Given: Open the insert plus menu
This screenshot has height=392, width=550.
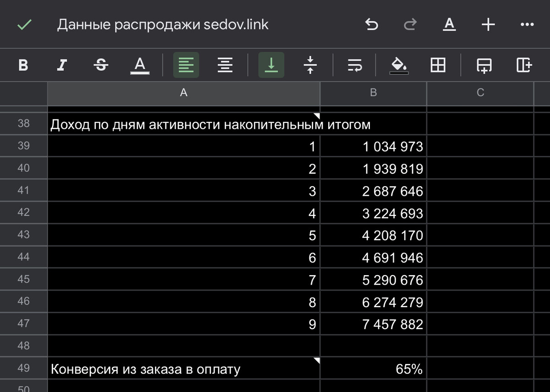Looking at the screenshot, I should [489, 24].
